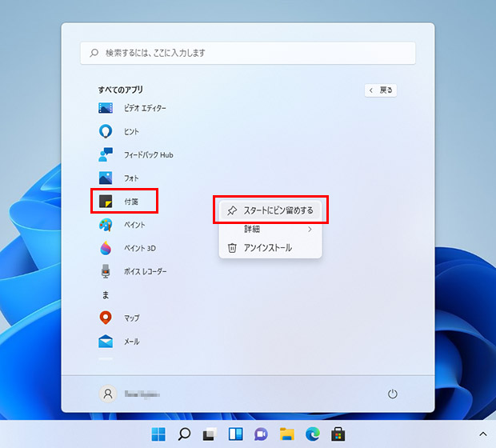This screenshot has height=448, width=496.
Task: Choose アンインストール from context menu
Action: (267, 248)
